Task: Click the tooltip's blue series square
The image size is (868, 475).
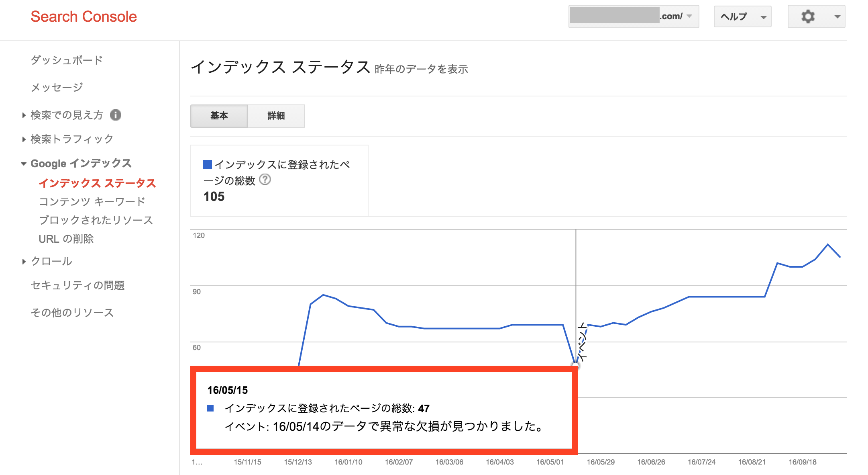Action: (x=210, y=408)
